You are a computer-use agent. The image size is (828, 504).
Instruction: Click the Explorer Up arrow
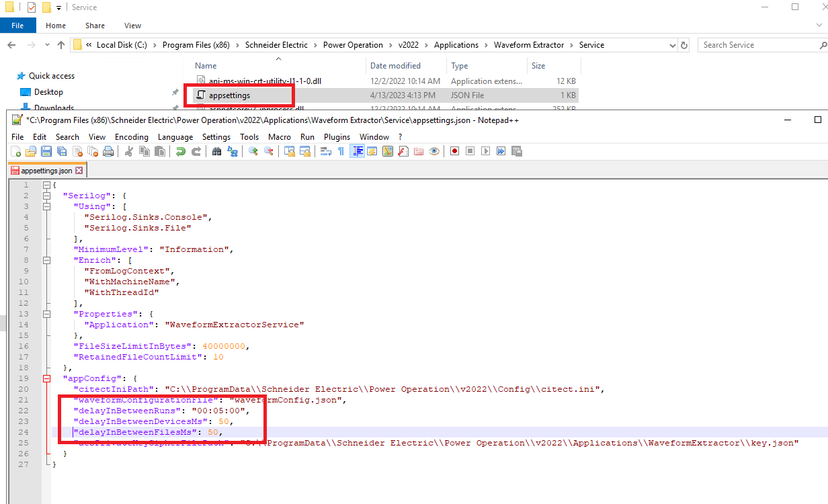61,45
